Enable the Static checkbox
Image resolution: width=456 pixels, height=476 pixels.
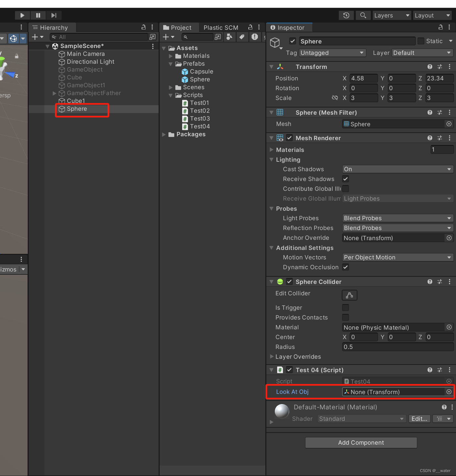421,41
